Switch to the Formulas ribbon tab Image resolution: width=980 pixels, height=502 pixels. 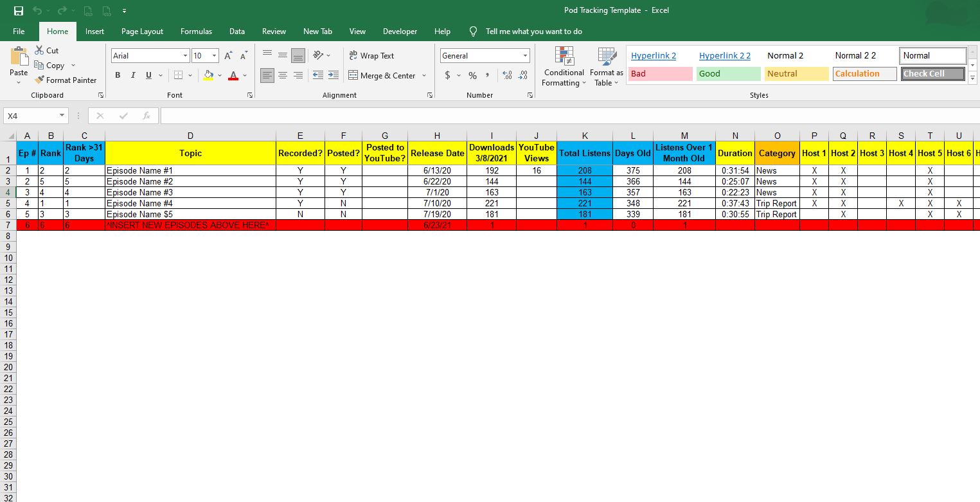click(196, 31)
